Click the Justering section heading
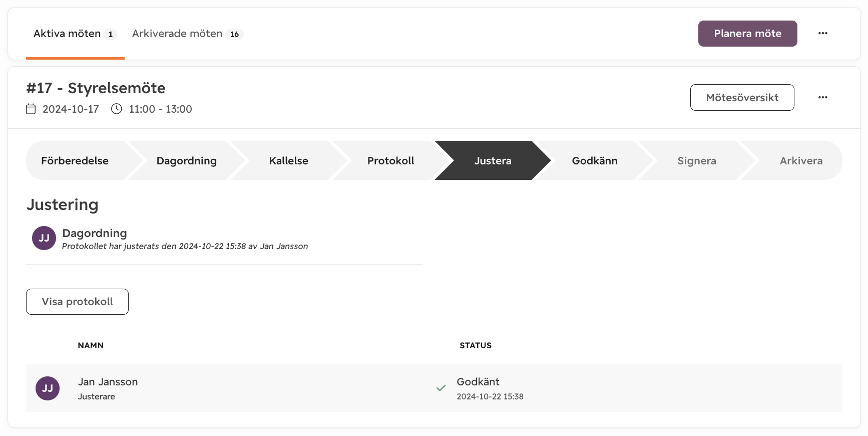Image resolution: width=868 pixels, height=436 pixels. (63, 205)
